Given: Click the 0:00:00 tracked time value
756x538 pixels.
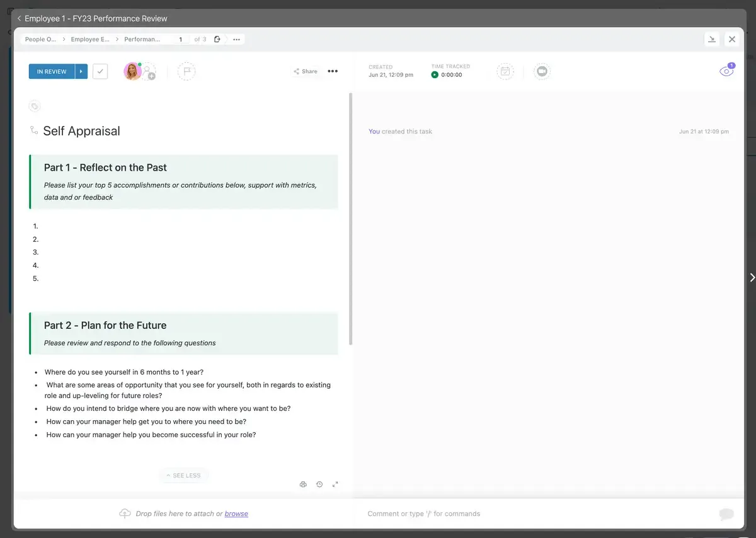Looking at the screenshot, I should 452,75.
